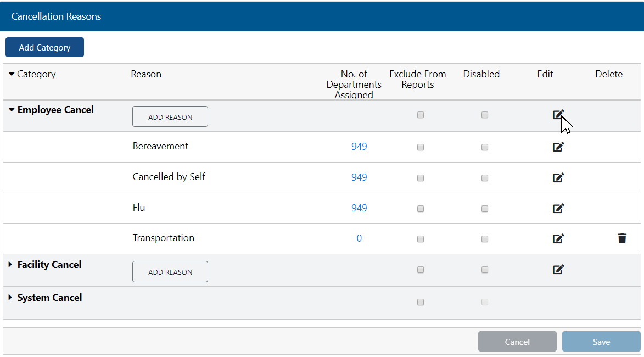Add Reason under Facility Cancel
This screenshot has width=644, height=357.
click(170, 271)
